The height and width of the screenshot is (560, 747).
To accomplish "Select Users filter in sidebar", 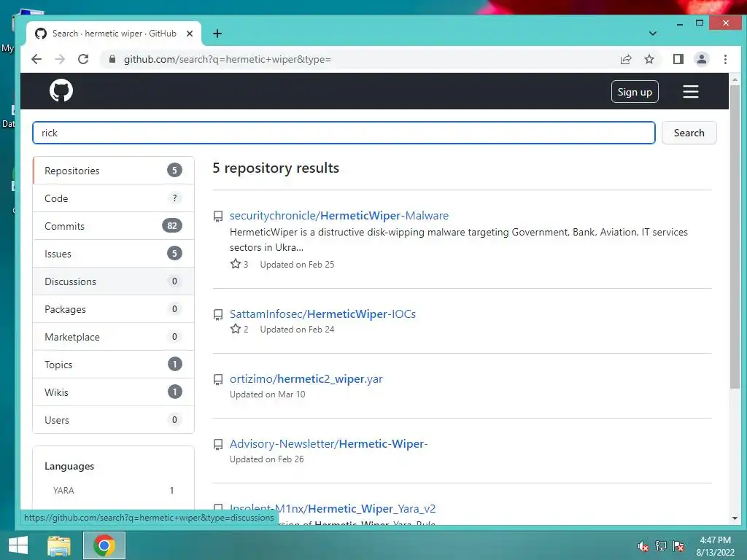I will pyautogui.click(x=113, y=419).
